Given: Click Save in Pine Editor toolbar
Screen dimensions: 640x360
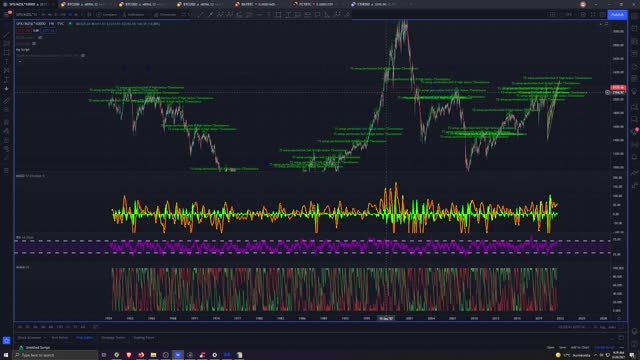Looking at the screenshot, I should click(562, 348).
